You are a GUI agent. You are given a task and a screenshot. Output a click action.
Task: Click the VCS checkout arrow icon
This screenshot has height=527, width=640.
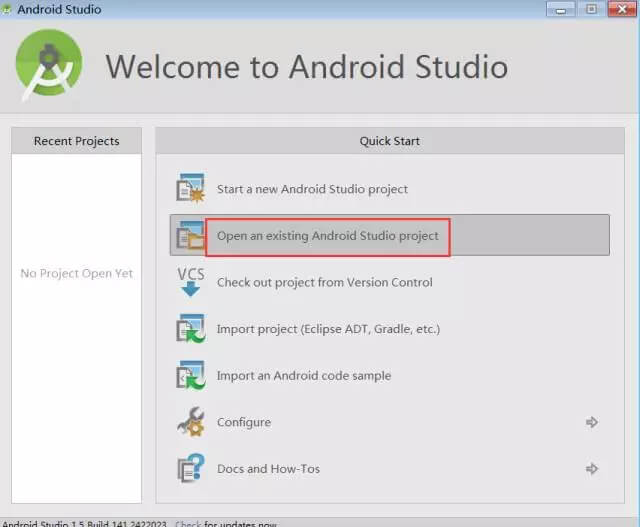tap(191, 281)
